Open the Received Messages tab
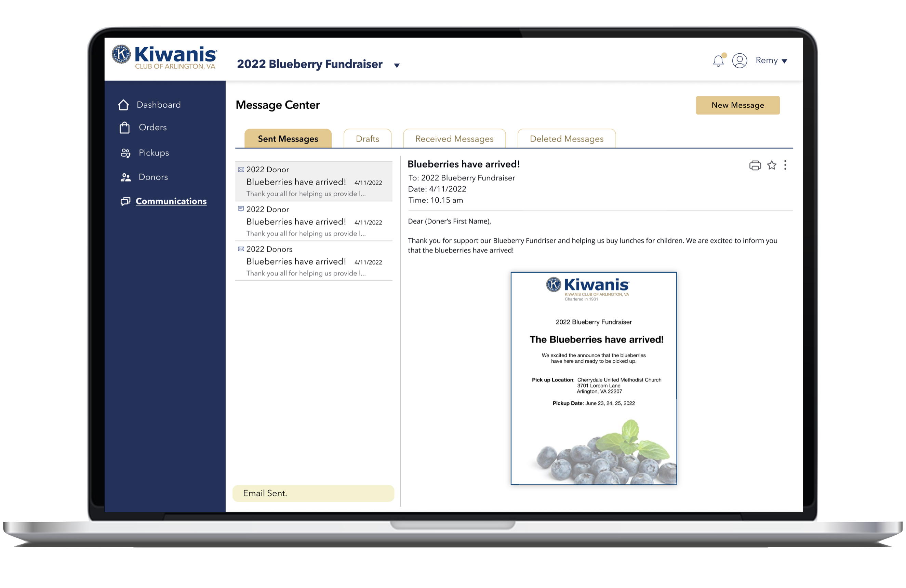906x588 pixels. (454, 138)
